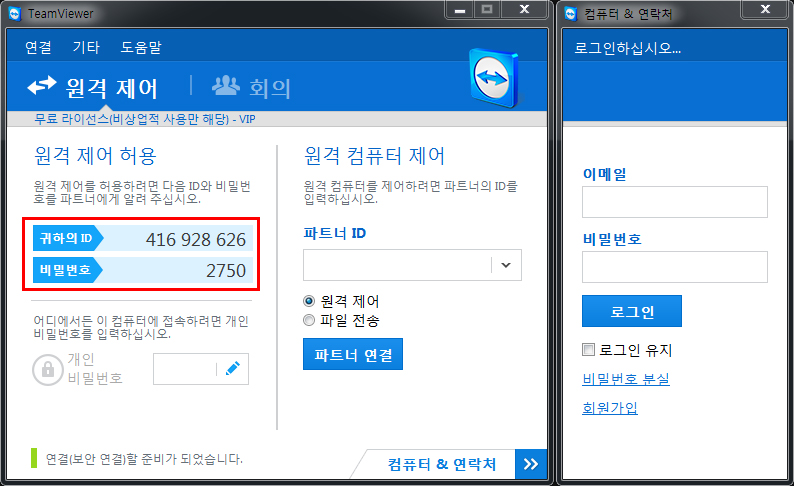Switch to the 원격 제어 tab
794x486 pixels.
pos(93,87)
